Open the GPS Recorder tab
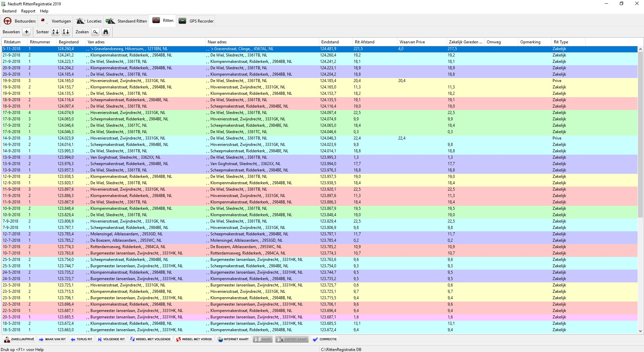Viewport: 644px width, 352px height. pos(196,21)
